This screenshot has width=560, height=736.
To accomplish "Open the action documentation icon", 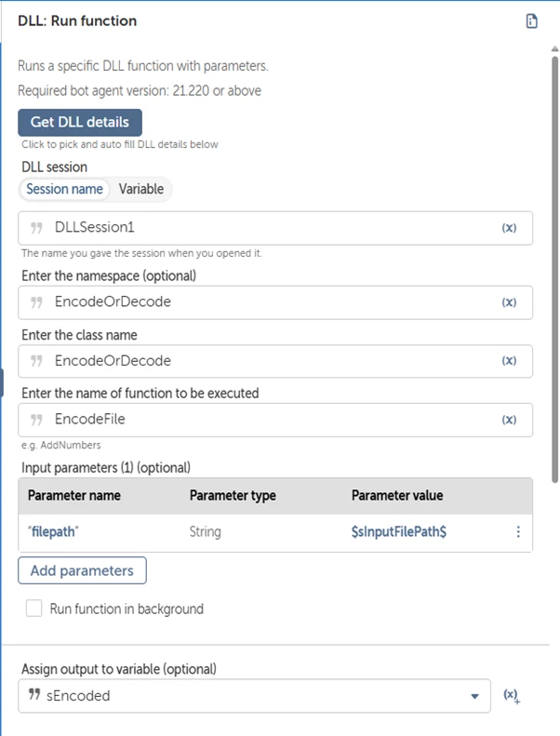I will (531, 21).
